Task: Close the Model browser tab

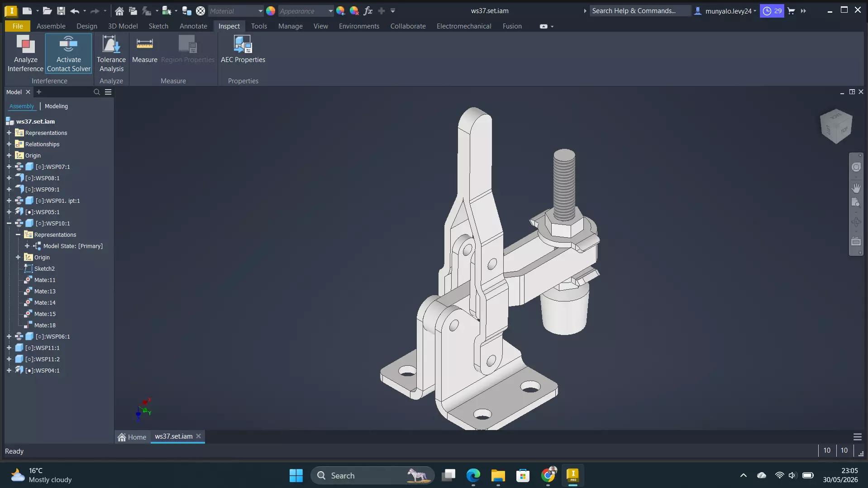Action: (x=28, y=92)
